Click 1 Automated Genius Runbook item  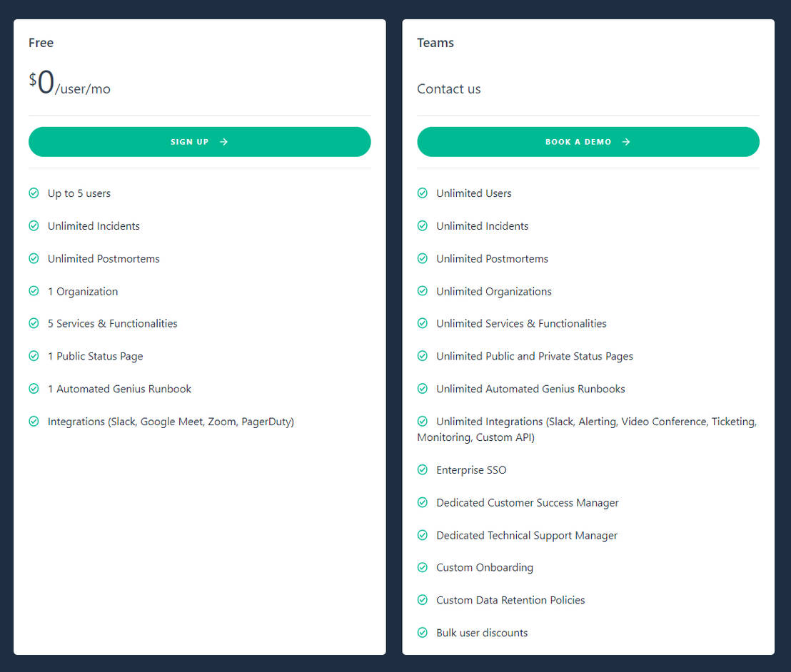(119, 389)
